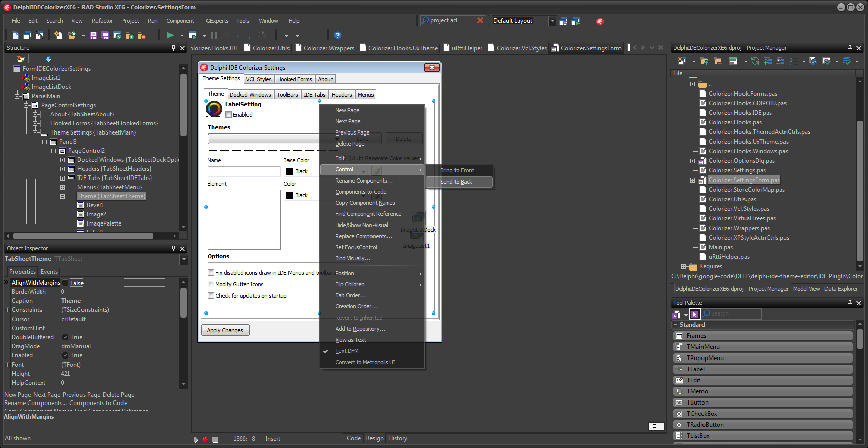Click the Element Color black swatch
868x448 pixels.
(x=290, y=195)
